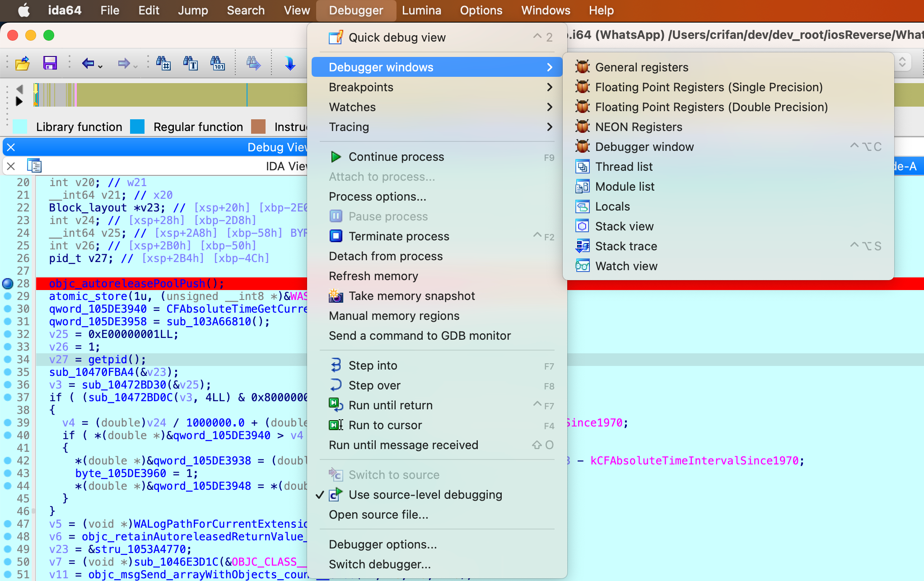Select Debugger options...
The width and height of the screenshot is (924, 581).
tap(437, 544)
